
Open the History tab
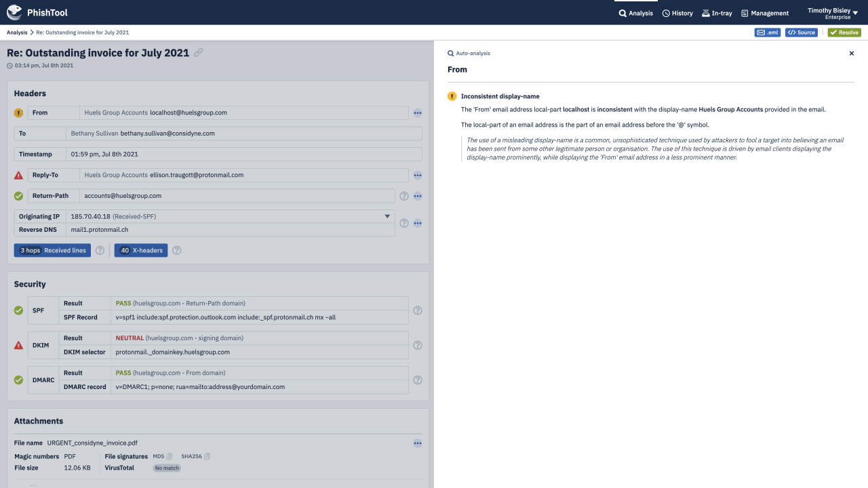click(x=677, y=13)
